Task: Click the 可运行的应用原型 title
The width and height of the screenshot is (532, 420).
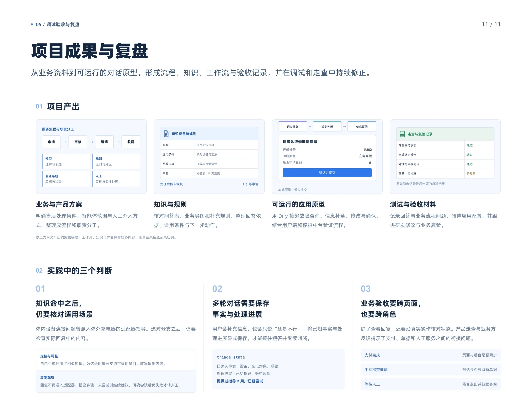Action: click(298, 204)
